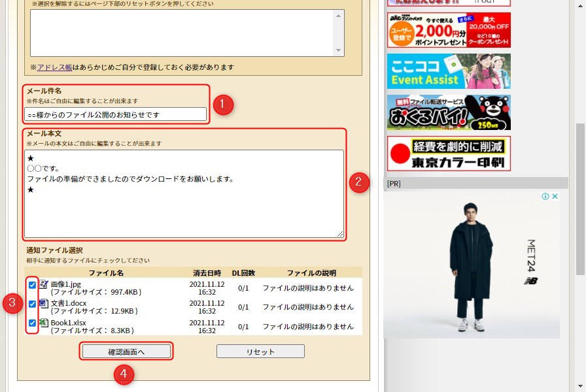Open the アドレス帳 link
The image size is (586, 392).
click(x=54, y=67)
